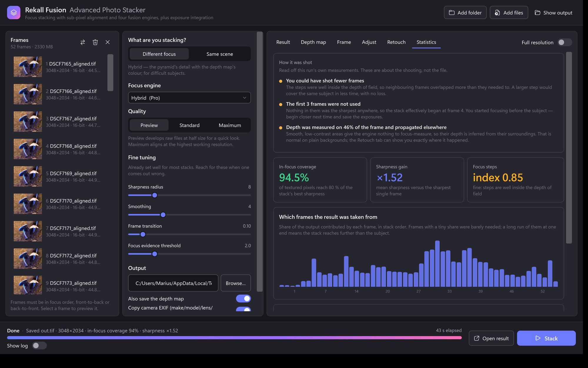The image size is (588, 368).
Task: Click the tallest bar in the frames chart
Action: 437,263
